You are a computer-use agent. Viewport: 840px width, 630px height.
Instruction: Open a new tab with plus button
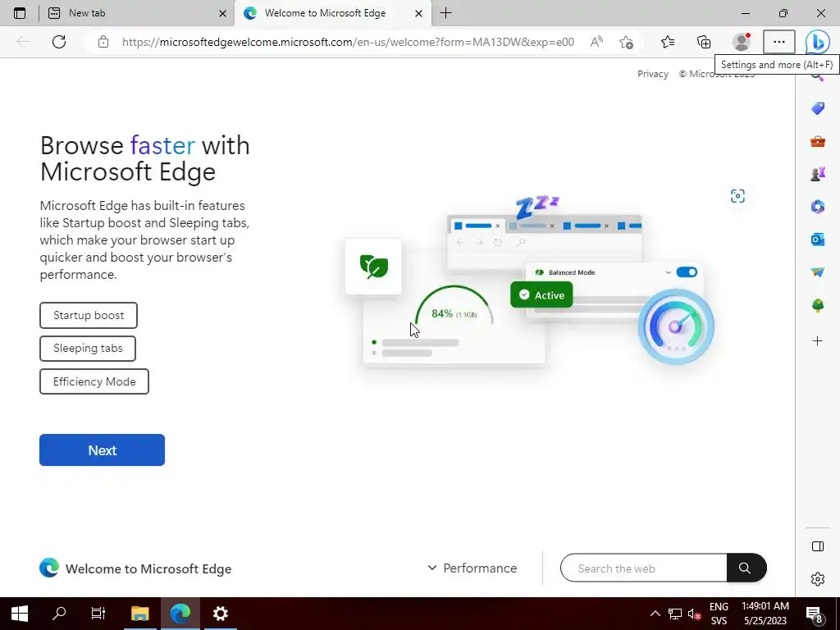(445, 13)
